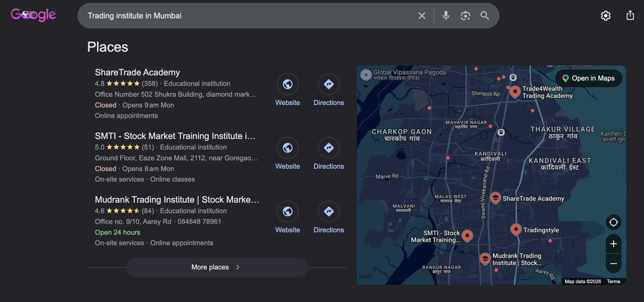
Task: Click the Directions label for SMTI
Action: coord(329,166)
